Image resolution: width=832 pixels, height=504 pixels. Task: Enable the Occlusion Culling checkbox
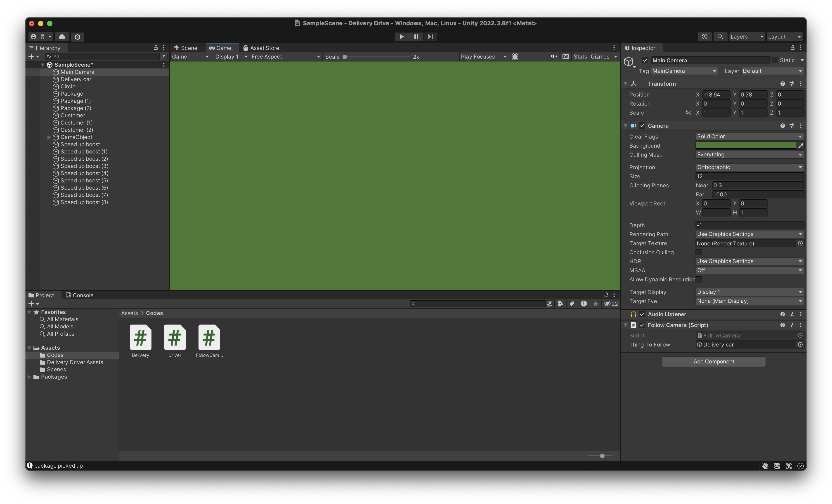699,252
